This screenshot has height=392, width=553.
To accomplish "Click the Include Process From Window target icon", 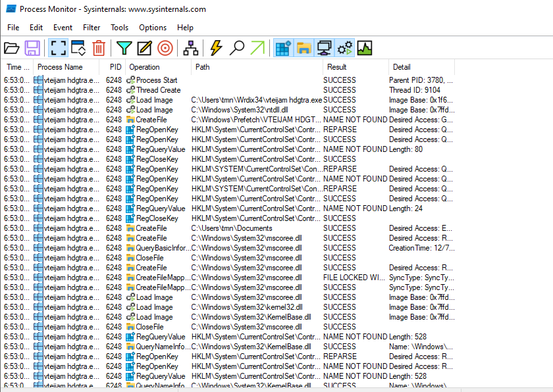I will coord(165,48).
